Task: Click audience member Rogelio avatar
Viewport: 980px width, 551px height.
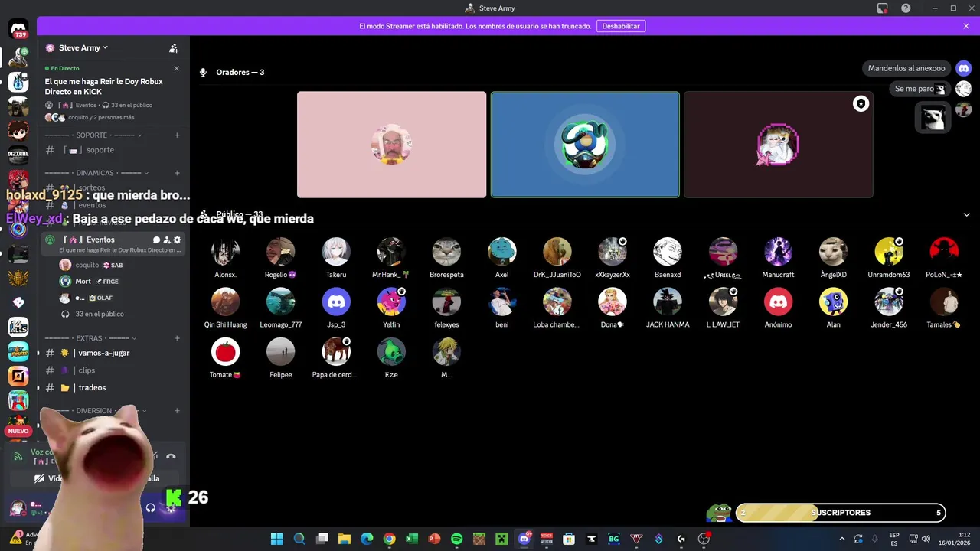Action: [x=280, y=252]
